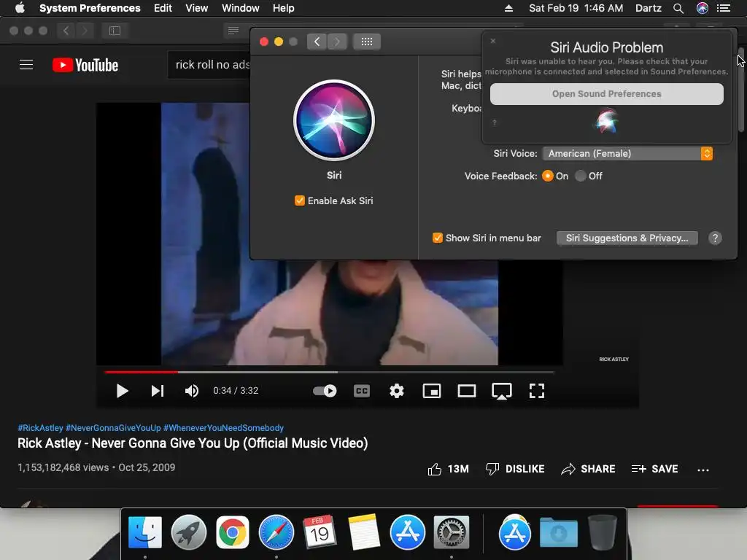The height and width of the screenshot is (560, 747).
Task: Select Voice Feedback Off radio
Action: coord(580,176)
